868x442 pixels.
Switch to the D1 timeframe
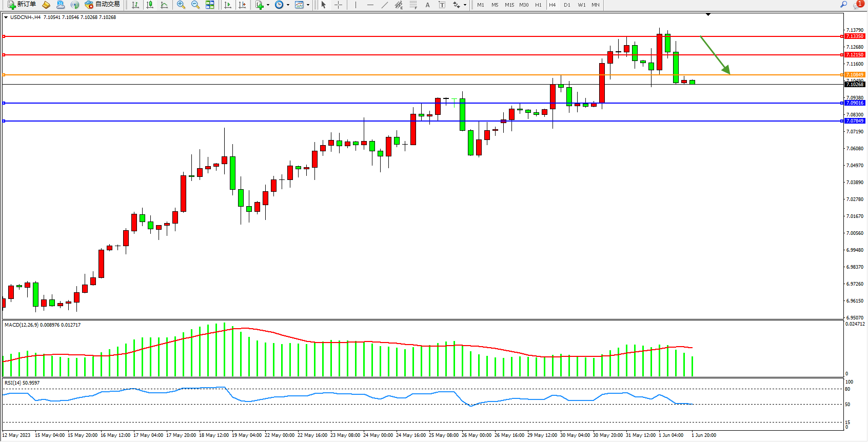pyautogui.click(x=567, y=5)
